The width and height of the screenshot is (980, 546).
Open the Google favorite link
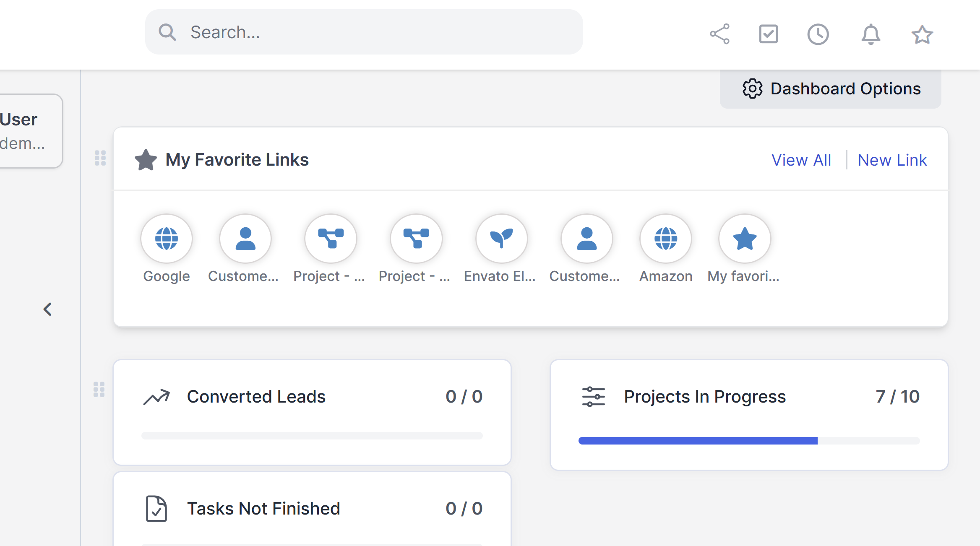click(x=167, y=239)
